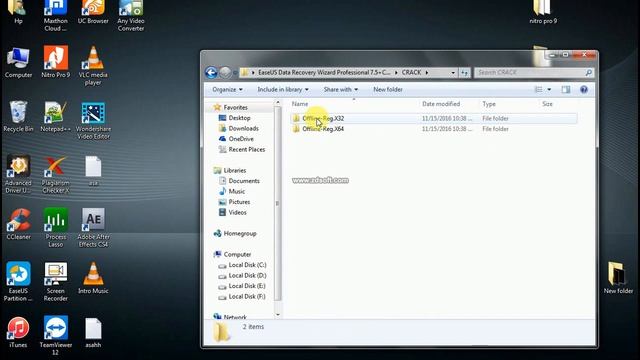Select the asa file on desktop

tap(93, 171)
